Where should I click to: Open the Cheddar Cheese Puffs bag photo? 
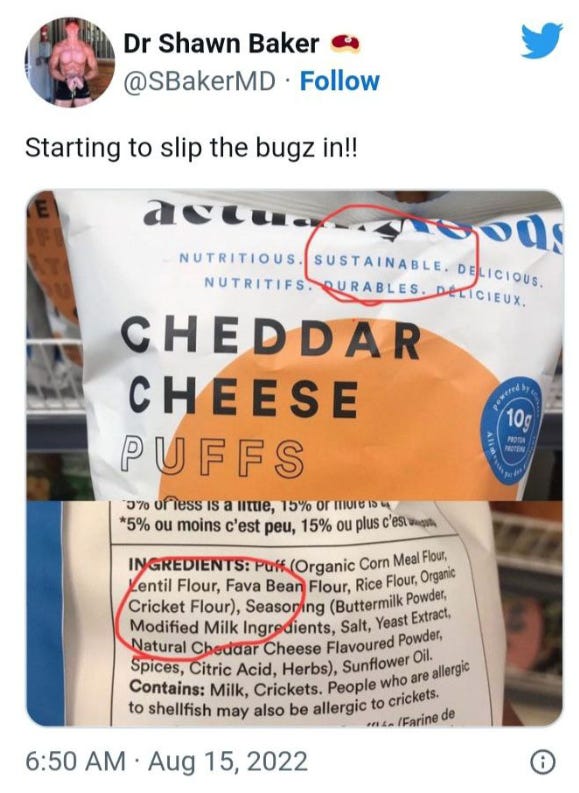point(295,345)
